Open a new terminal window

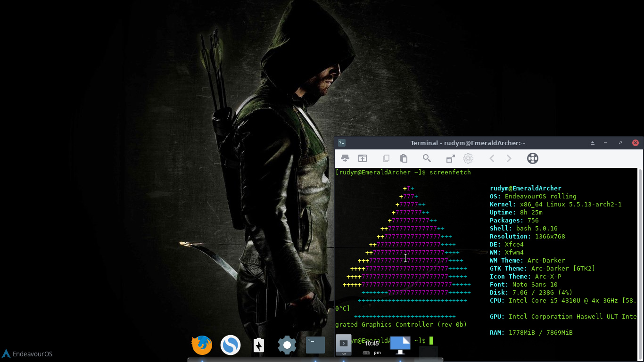[363, 158]
